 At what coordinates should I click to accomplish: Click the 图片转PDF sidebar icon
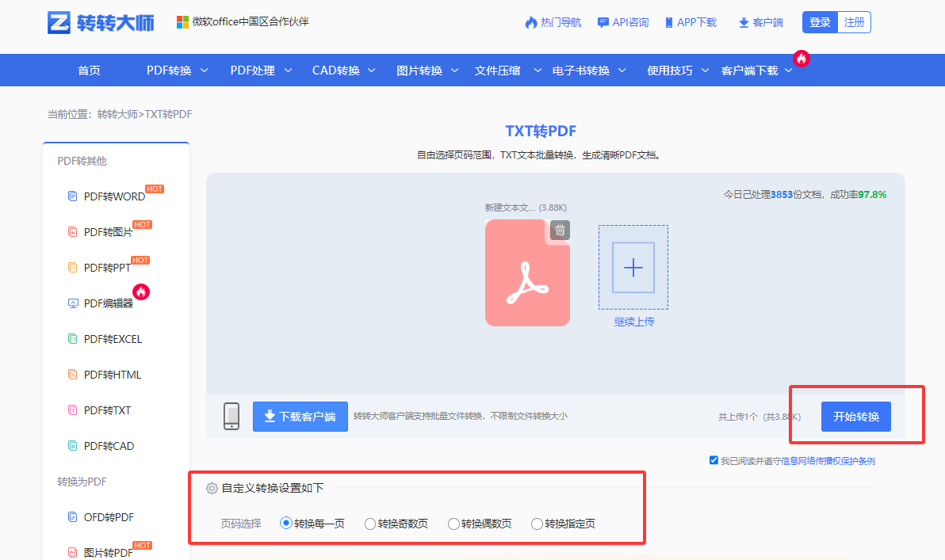point(72,552)
